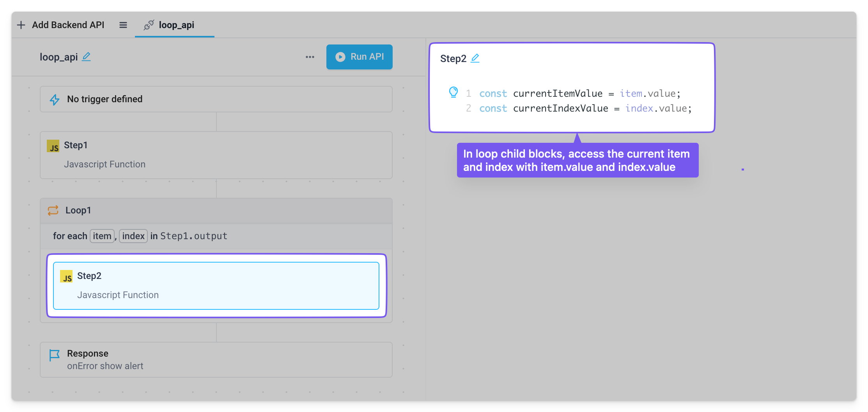Click the lightbulb hint in Step2 code panel

(x=453, y=92)
